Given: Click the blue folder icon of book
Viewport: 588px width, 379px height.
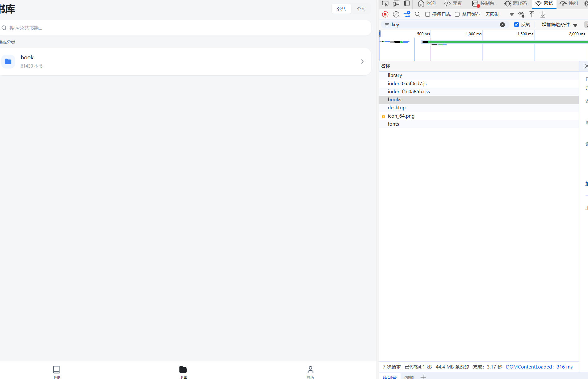Looking at the screenshot, I should pyautogui.click(x=8, y=61).
